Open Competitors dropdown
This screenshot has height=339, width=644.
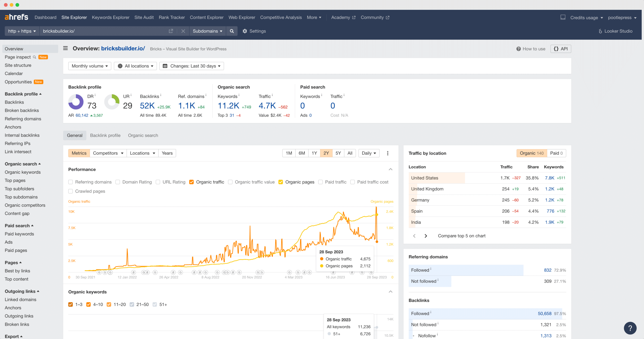108,153
